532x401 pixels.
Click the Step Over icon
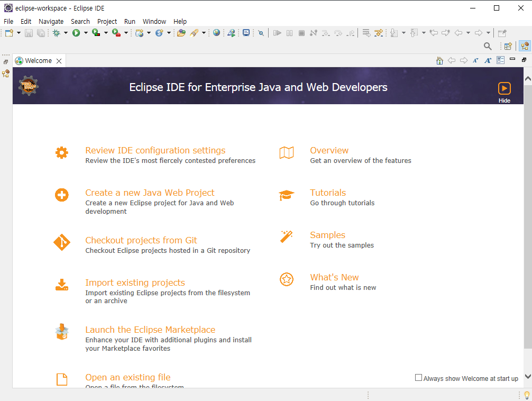pos(338,33)
